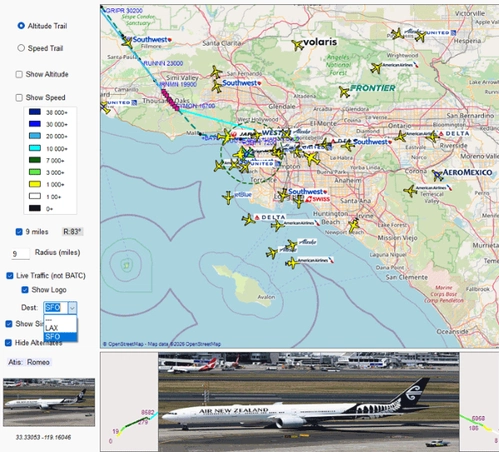Click the magenta trail markers near Thousand Oaks
Image resolution: width=499 pixels, height=452 pixels.
pos(170,100)
